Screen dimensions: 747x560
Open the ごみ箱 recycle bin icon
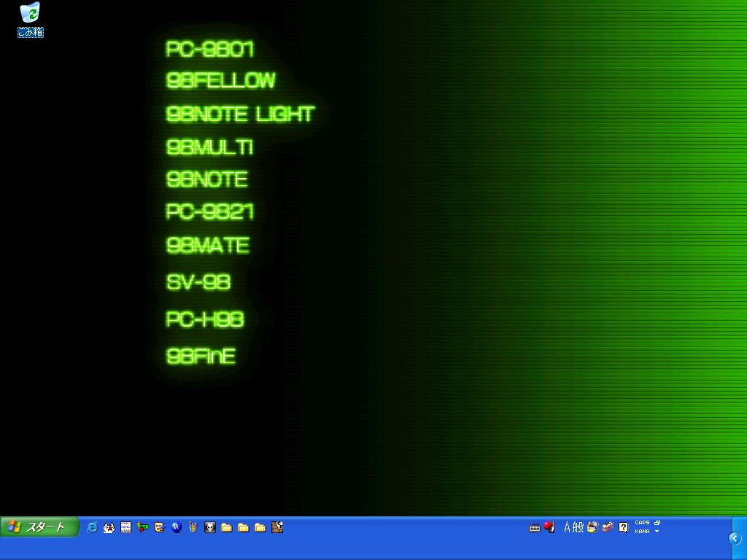(x=31, y=19)
